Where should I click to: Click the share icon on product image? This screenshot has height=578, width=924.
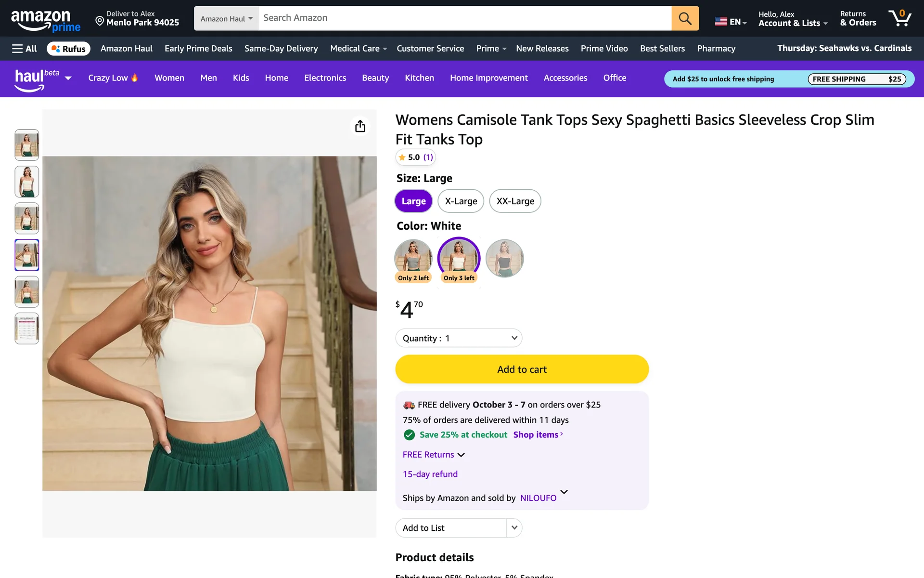[360, 126]
